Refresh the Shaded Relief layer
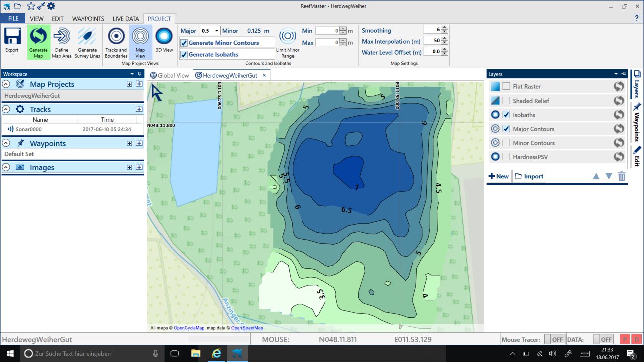Viewport: 644px width, 362px height. pos(619,101)
